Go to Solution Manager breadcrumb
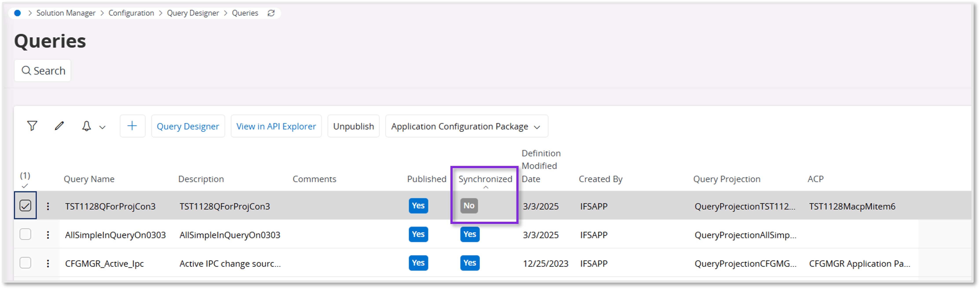The width and height of the screenshot is (980, 289). pyautogui.click(x=66, y=13)
